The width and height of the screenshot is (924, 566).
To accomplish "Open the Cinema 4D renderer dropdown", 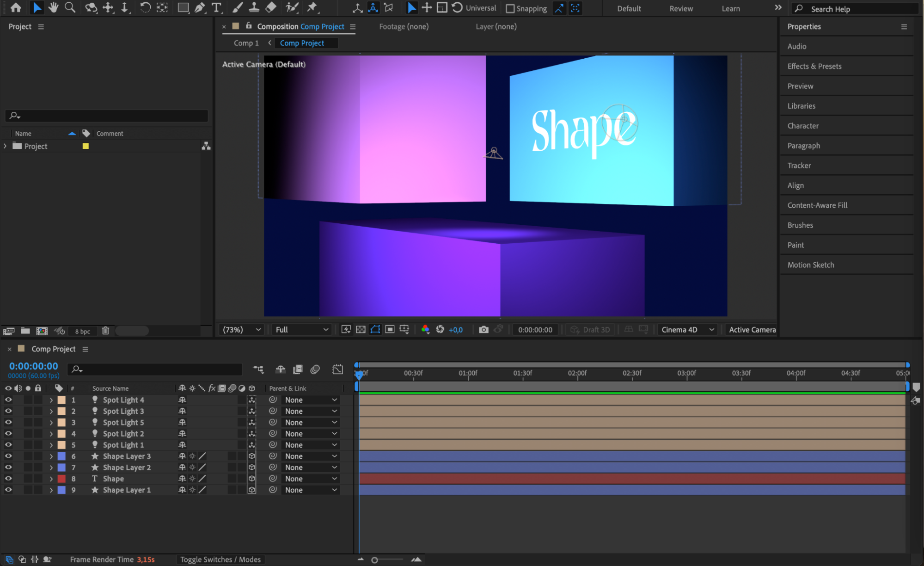I will (x=688, y=330).
